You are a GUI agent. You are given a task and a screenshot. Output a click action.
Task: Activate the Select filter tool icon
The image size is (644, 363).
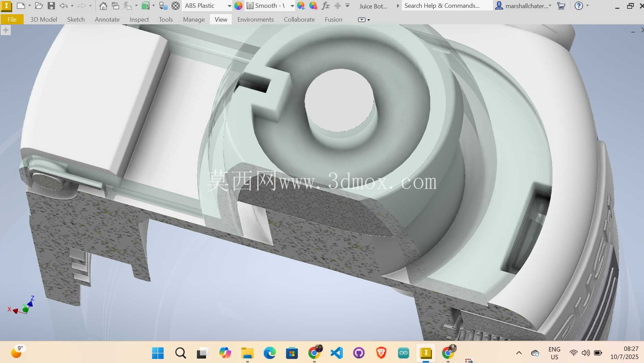coord(146,6)
